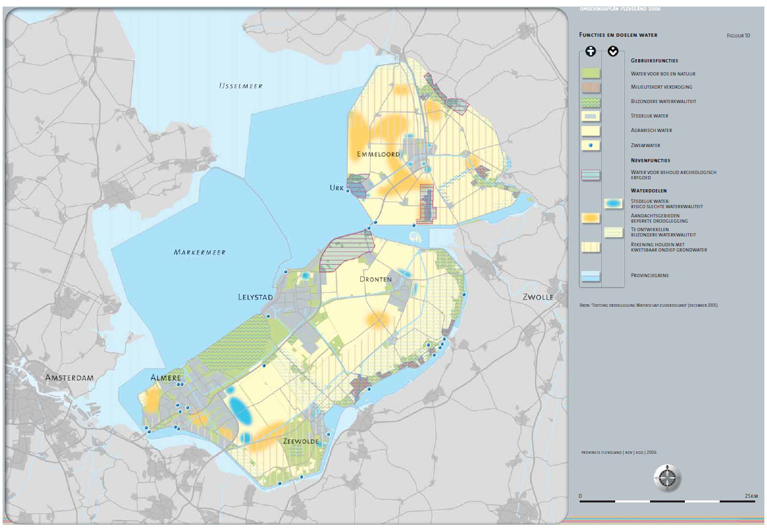Pick the orange beperkte drooglegging swatch
The image size is (767, 532).
coord(591,217)
